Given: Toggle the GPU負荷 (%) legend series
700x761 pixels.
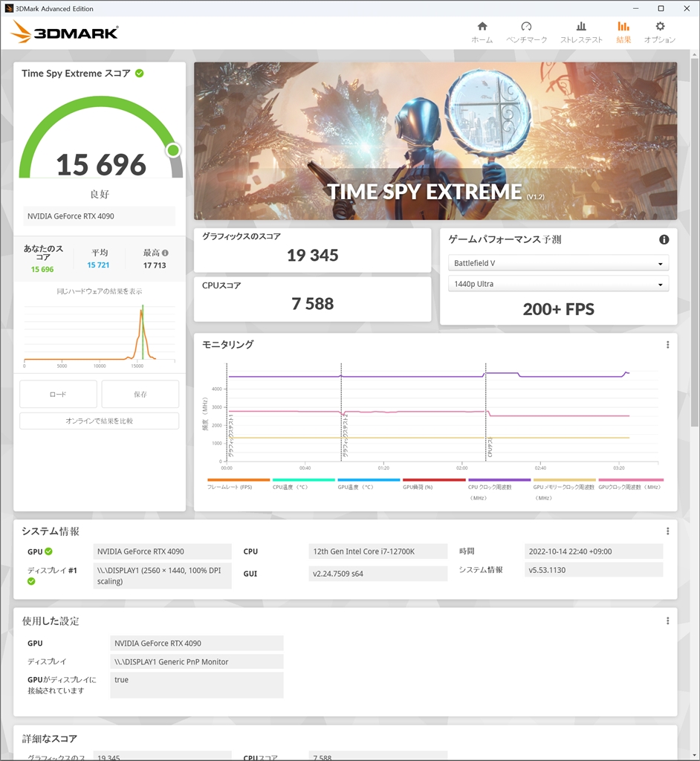Looking at the screenshot, I should 434,484.
